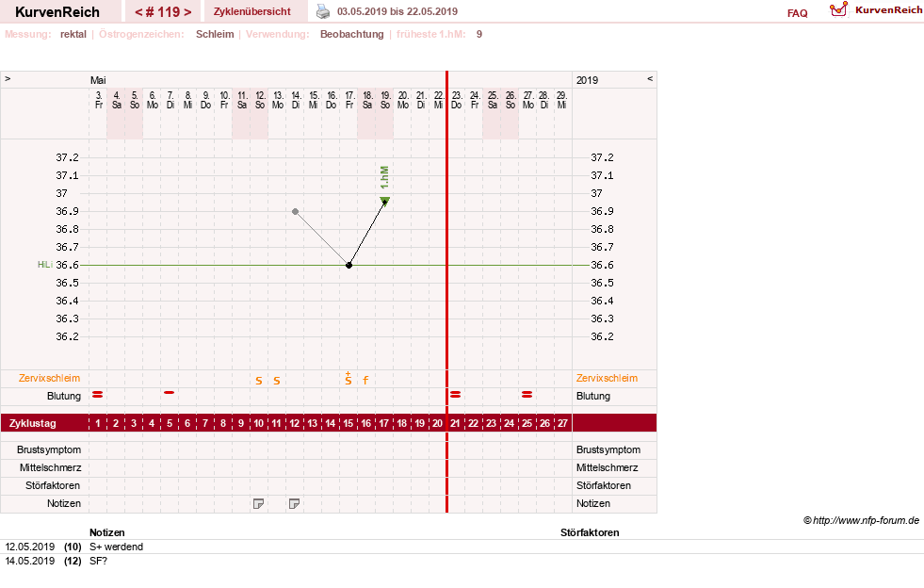Select the left 37.2 temperature axis label
924x588 pixels.
point(67,157)
